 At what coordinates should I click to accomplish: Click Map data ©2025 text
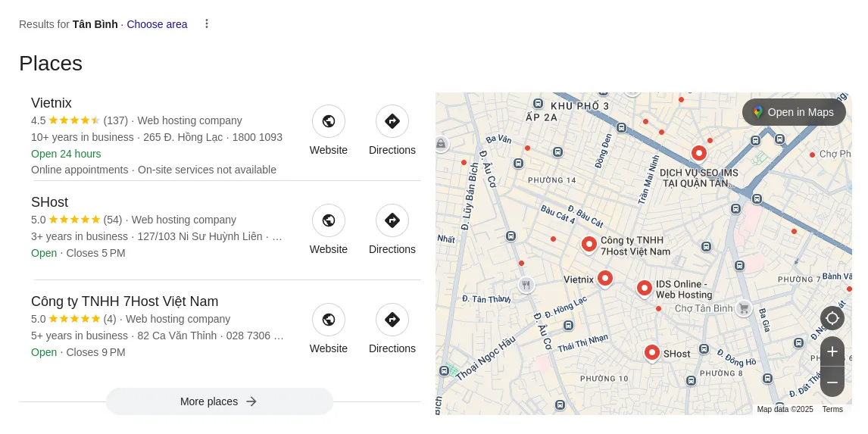(x=785, y=410)
